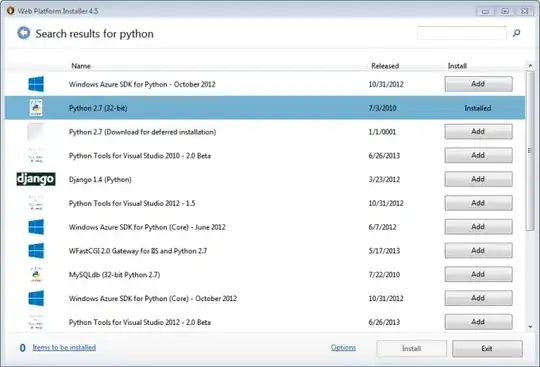Screen dimensions: 540x367
Task: Click the magnifier search icon
Action: pyautogui.click(x=516, y=33)
